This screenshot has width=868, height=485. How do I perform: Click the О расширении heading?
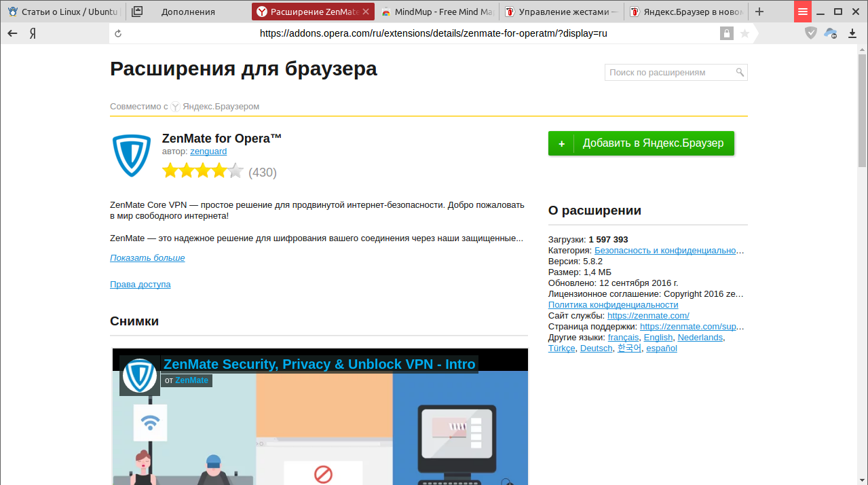(595, 211)
